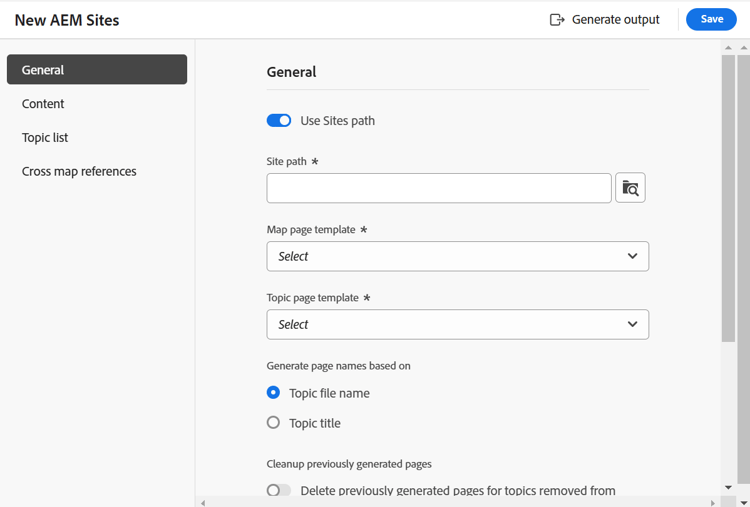This screenshot has width=750, height=507.
Task: Toggle off Use Sites path switch
Action: (279, 121)
